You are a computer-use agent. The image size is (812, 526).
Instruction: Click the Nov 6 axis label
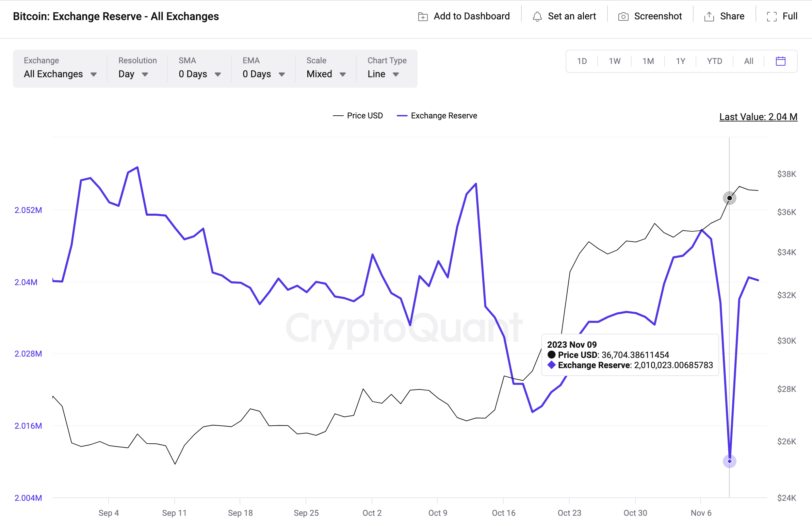point(701,513)
